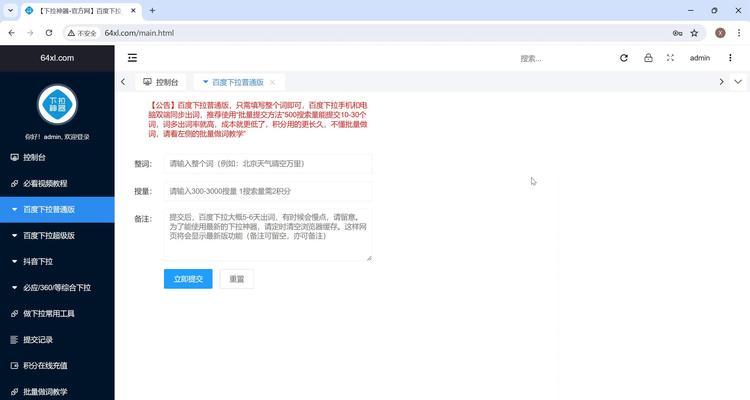Open 控制台 in the sidebar
Image resolution: width=750 pixels, height=400 pixels.
(57, 157)
